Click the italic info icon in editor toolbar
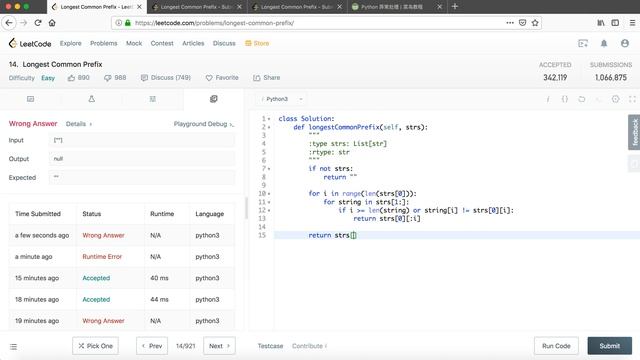The height and width of the screenshot is (360, 640). (x=548, y=99)
